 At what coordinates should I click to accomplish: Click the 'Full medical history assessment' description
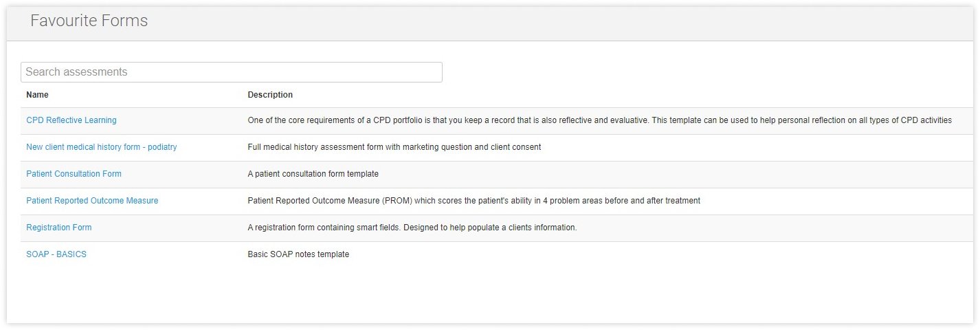394,147
